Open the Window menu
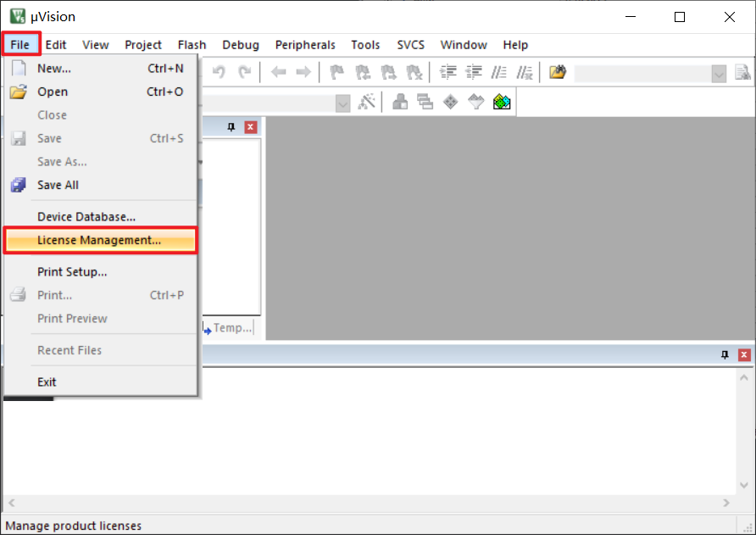The height and width of the screenshot is (535, 756). 464,45
